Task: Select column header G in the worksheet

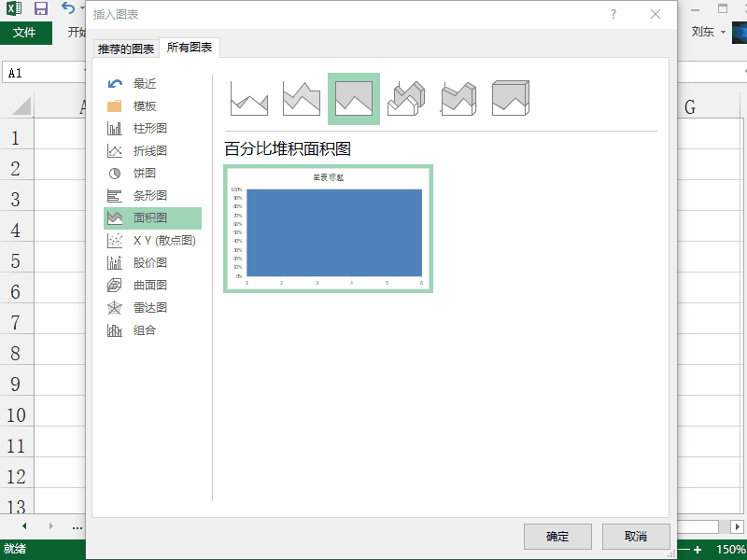Action: (x=690, y=106)
